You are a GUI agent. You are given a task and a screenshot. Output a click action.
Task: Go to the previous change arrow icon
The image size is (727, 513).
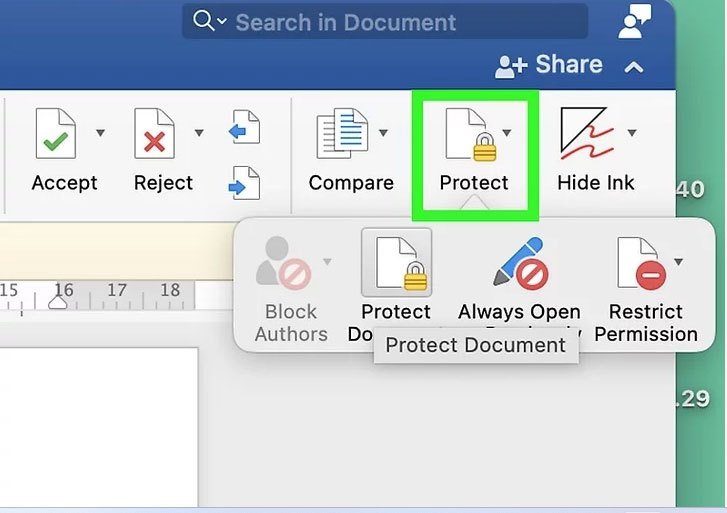point(244,127)
